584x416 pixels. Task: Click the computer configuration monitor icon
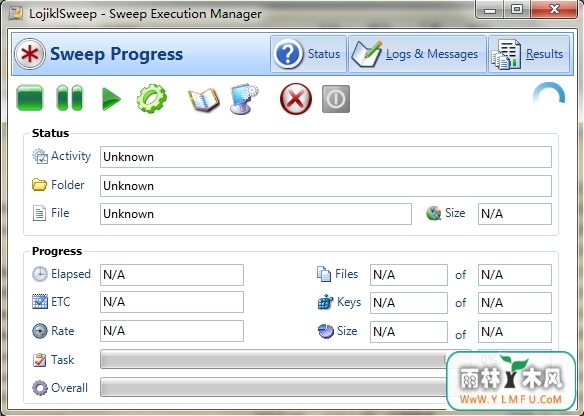point(244,99)
